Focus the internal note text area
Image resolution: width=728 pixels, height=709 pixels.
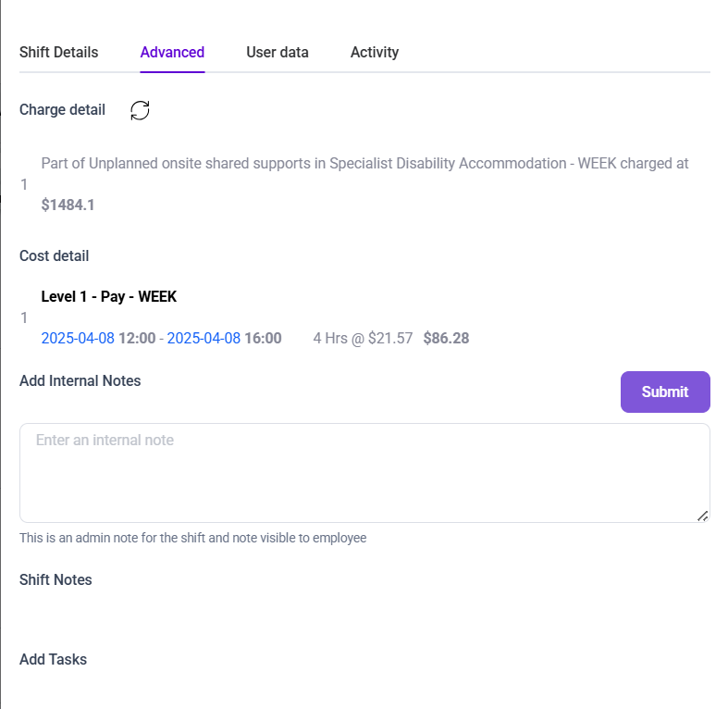click(364, 472)
